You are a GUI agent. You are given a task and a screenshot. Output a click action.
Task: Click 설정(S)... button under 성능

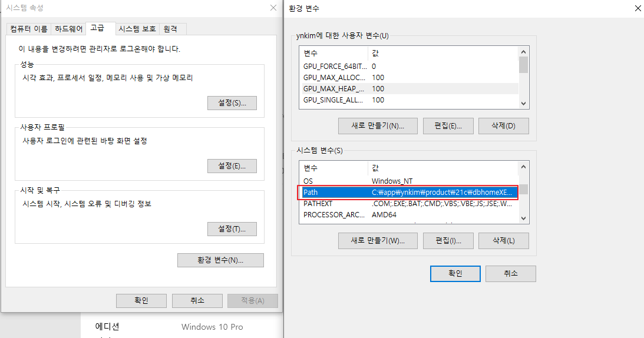pyautogui.click(x=232, y=103)
